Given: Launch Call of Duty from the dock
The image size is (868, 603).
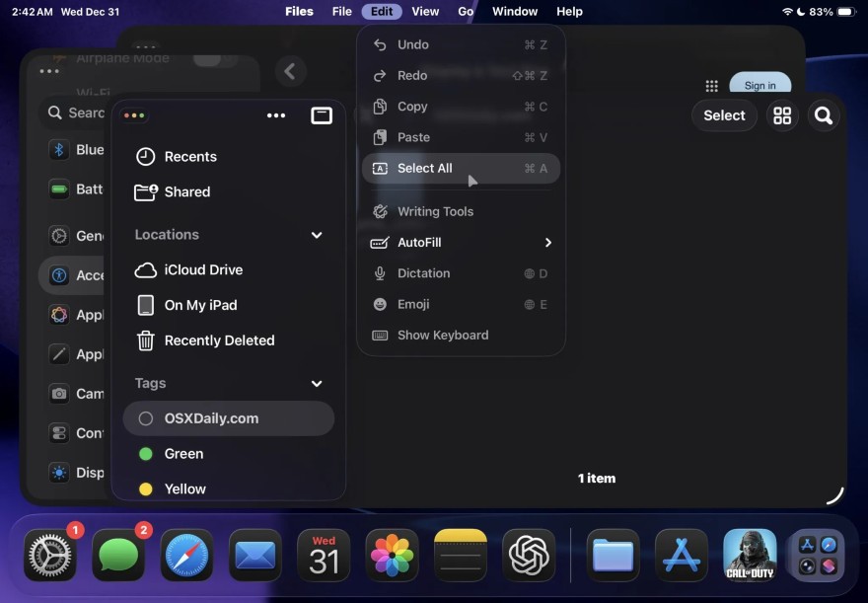Looking at the screenshot, I should (749, 555).
